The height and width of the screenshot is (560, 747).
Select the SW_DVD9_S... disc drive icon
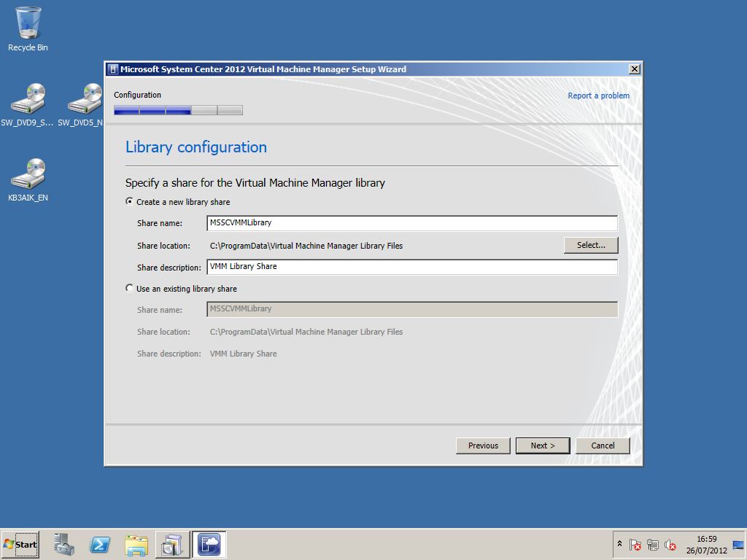[x=28, y=105]
